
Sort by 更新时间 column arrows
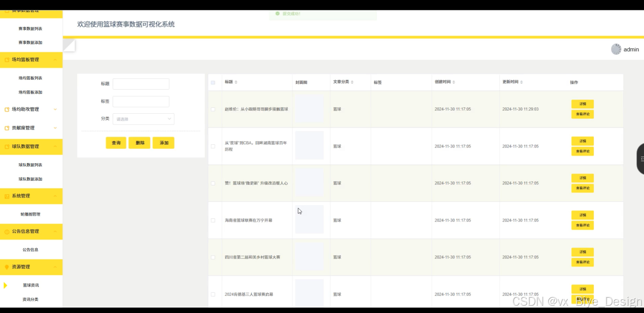(521, 82)
